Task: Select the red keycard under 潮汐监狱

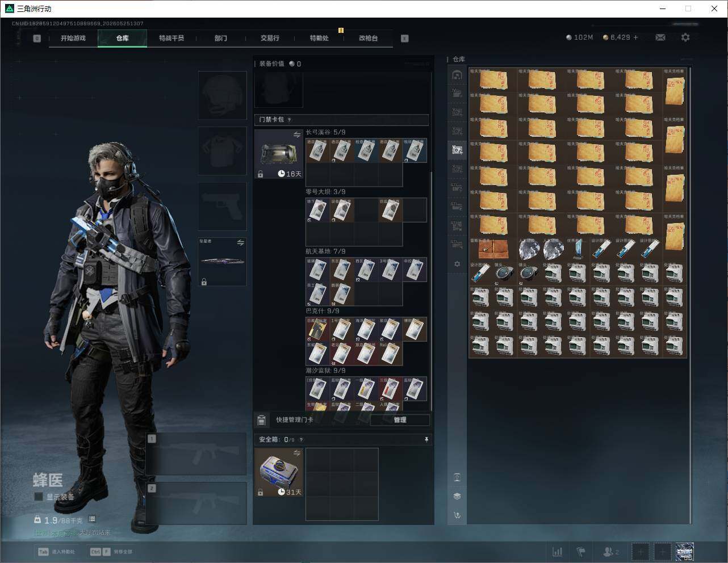Action: click(x=391, y=389)
